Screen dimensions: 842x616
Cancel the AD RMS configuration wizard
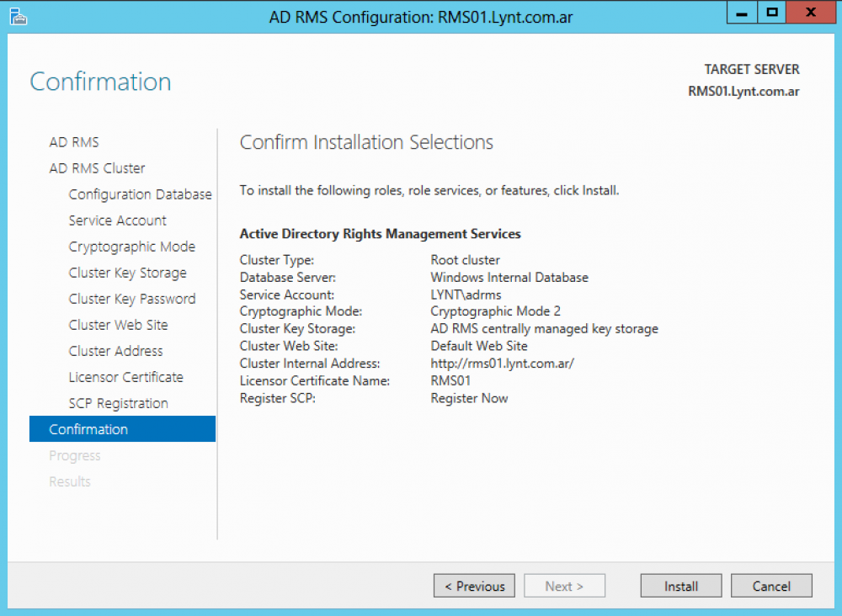[x=771, y=586]
